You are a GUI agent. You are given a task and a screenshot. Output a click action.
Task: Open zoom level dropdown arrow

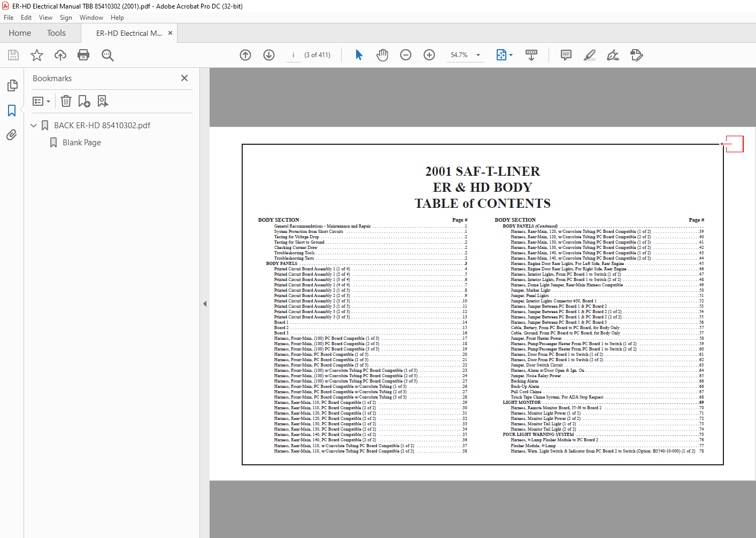[478, 55]
